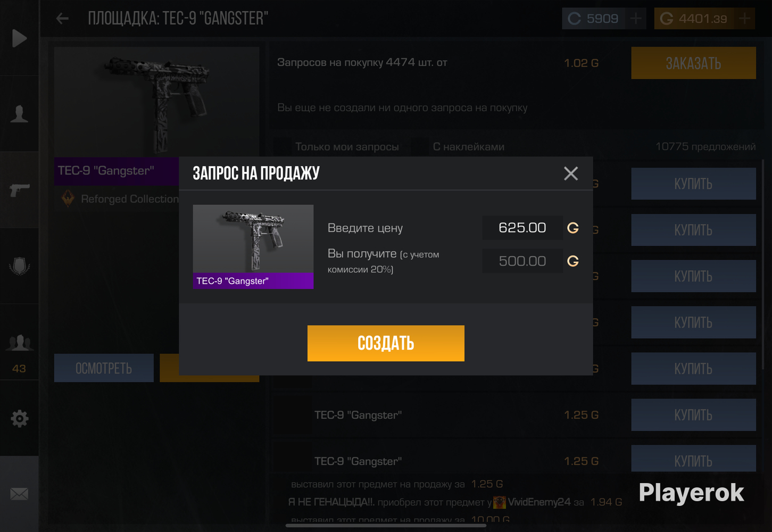Toggle the 'Только мои запросы' checkbox

point(282,146)
